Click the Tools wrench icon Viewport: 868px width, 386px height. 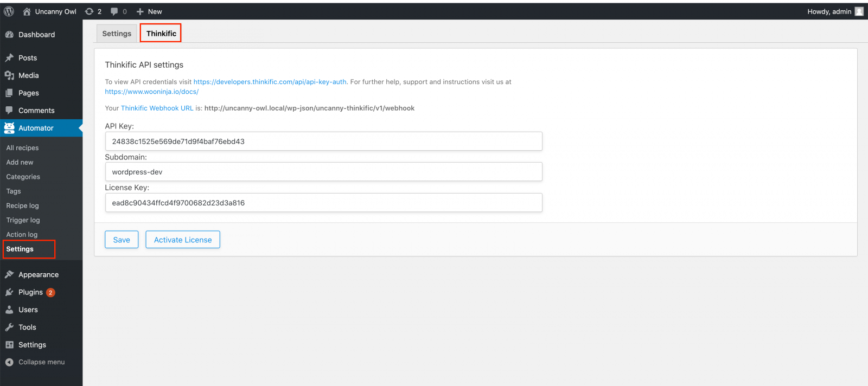pos(9,327)
